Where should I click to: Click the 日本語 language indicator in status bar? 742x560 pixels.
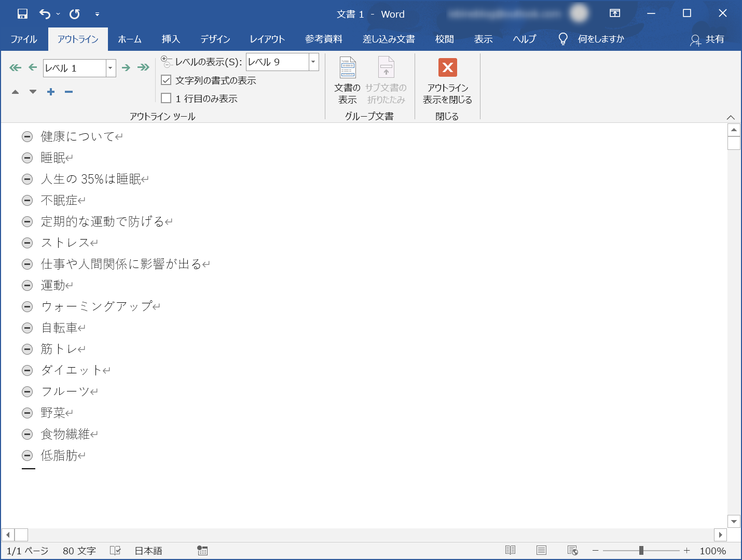click(x=148, y=551)
